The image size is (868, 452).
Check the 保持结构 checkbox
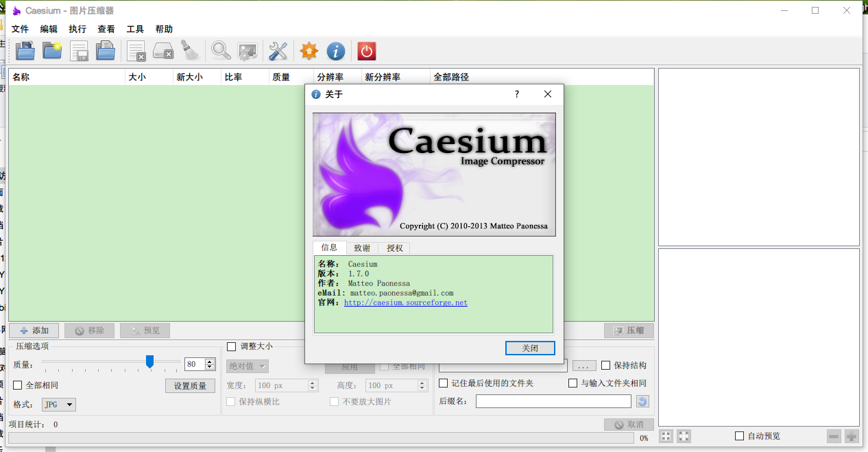click(x=606, y=366)
